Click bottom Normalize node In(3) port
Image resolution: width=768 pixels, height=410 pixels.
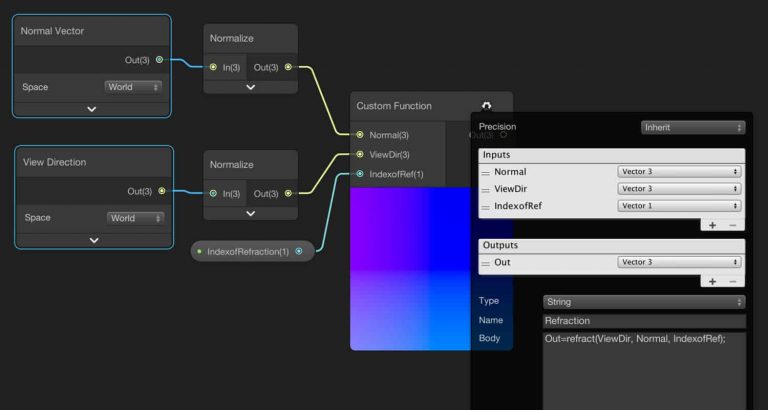(x=213, y=193)
